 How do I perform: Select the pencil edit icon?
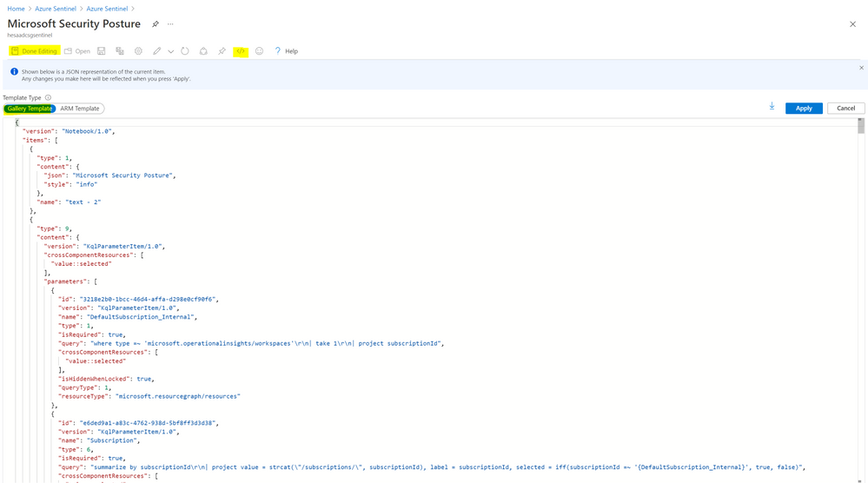(157, 51)
